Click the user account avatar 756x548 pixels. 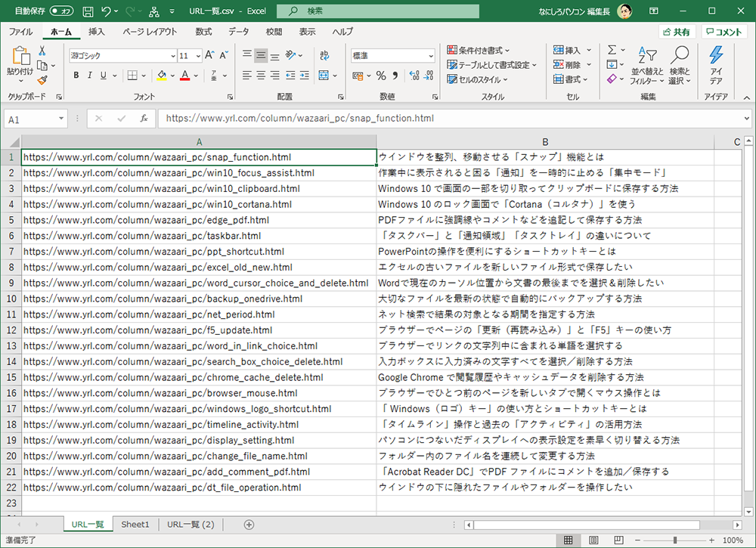click(x=625, y=11)
